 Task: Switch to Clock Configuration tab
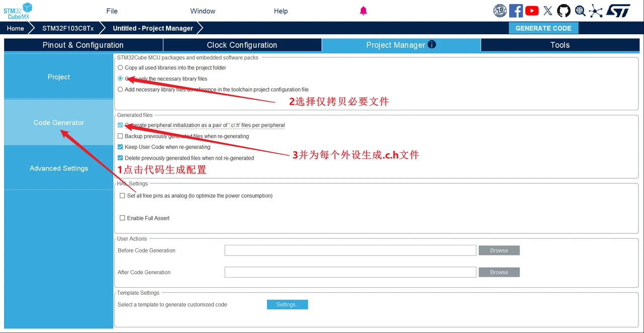pos(242,45)
